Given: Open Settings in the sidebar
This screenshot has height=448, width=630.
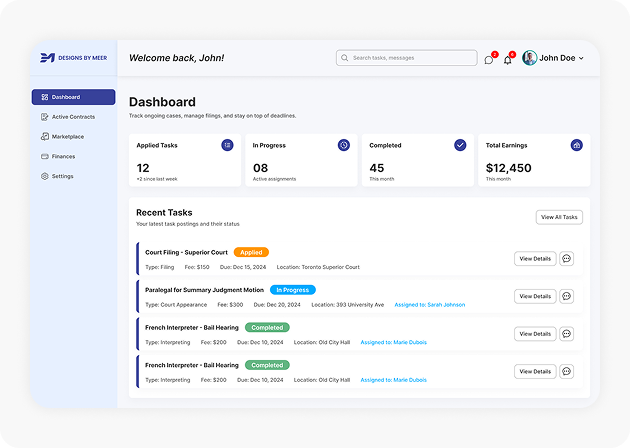Looking at the screenshot, I should (74, 176).
